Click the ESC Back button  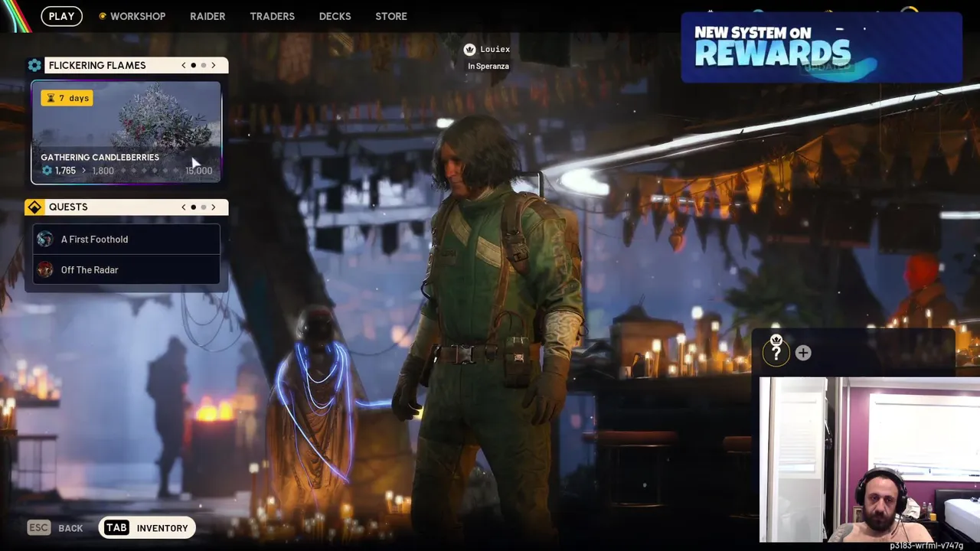click(55, 528)
